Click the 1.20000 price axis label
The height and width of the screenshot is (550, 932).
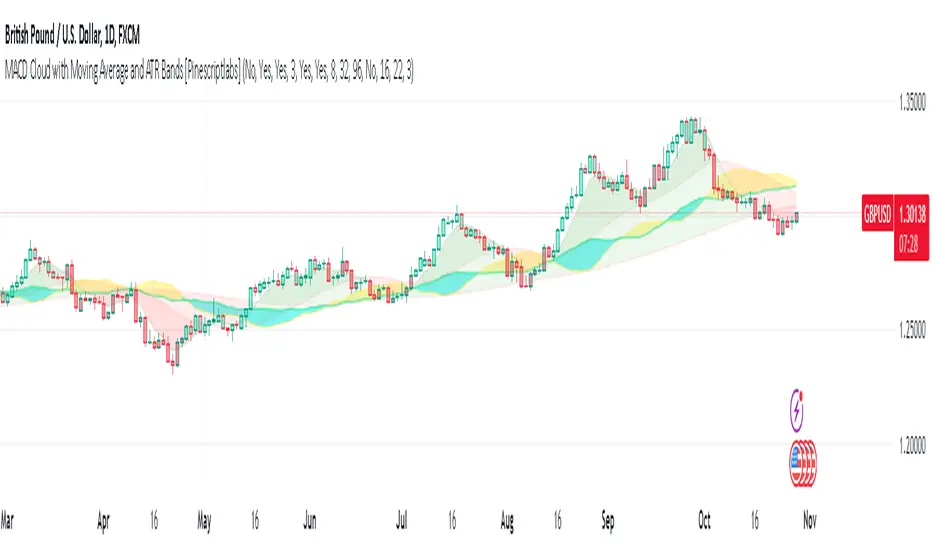(x=913, y=445)
